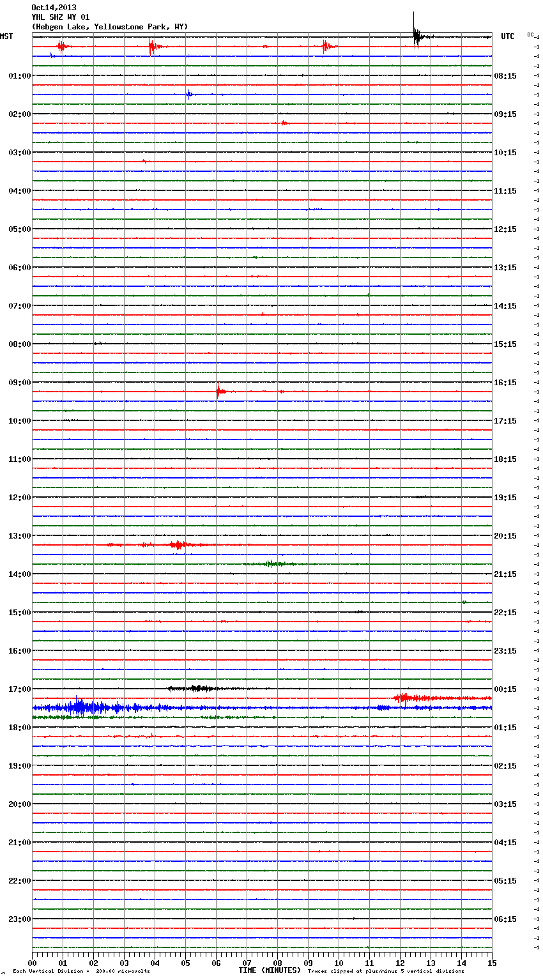Click the green tremor burst on the 13:45 trace
Viewport: 543px width, 980px height.
click(270, 563)
